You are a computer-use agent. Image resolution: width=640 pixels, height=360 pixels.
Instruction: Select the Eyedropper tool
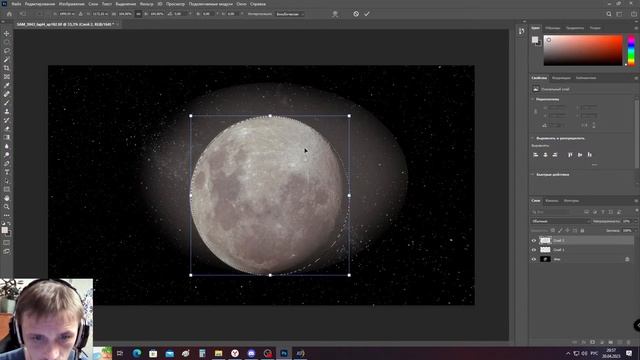tap(7, 85)
